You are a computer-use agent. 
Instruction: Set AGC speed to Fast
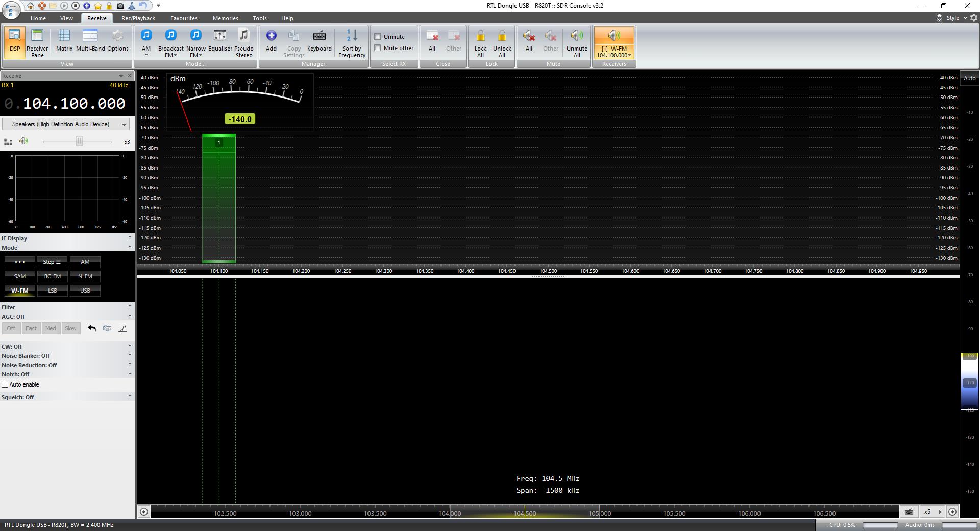click(x=31, y=328)
